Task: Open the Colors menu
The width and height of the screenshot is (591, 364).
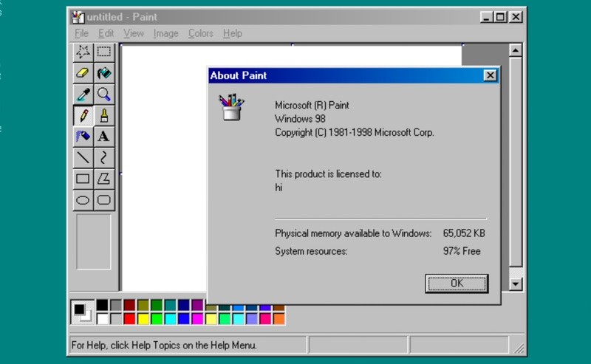Action: coord(200,33)
